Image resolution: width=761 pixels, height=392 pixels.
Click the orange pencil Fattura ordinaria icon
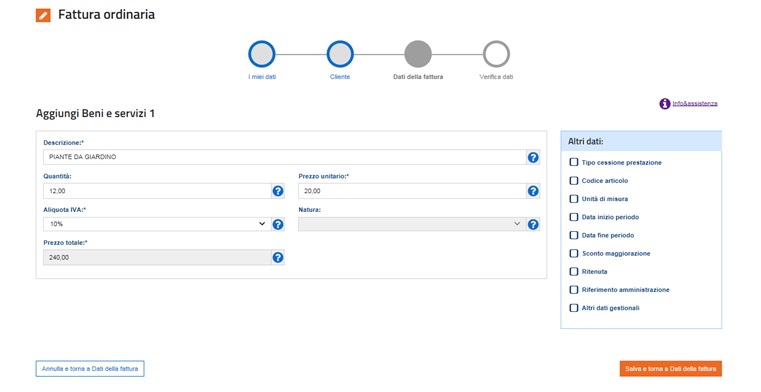point(43,16)
